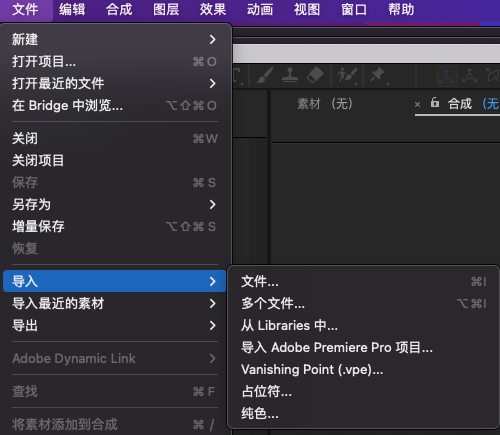
Task: Choose 关闭 menu item
Action: click(115, 138)
